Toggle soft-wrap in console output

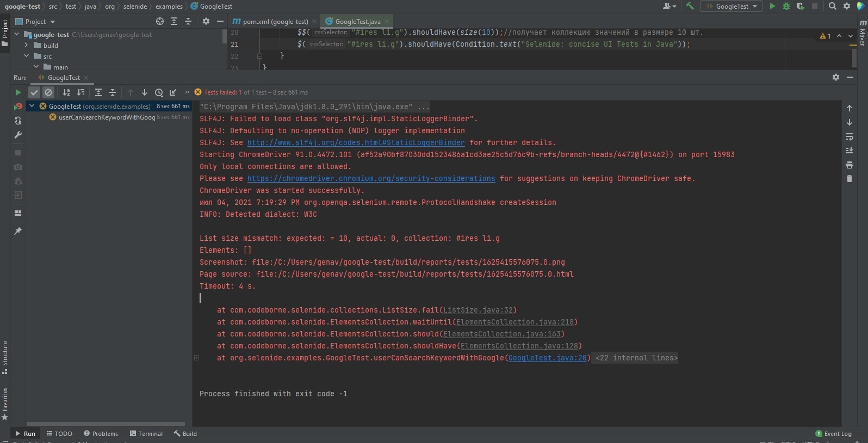tap(850, 136)
